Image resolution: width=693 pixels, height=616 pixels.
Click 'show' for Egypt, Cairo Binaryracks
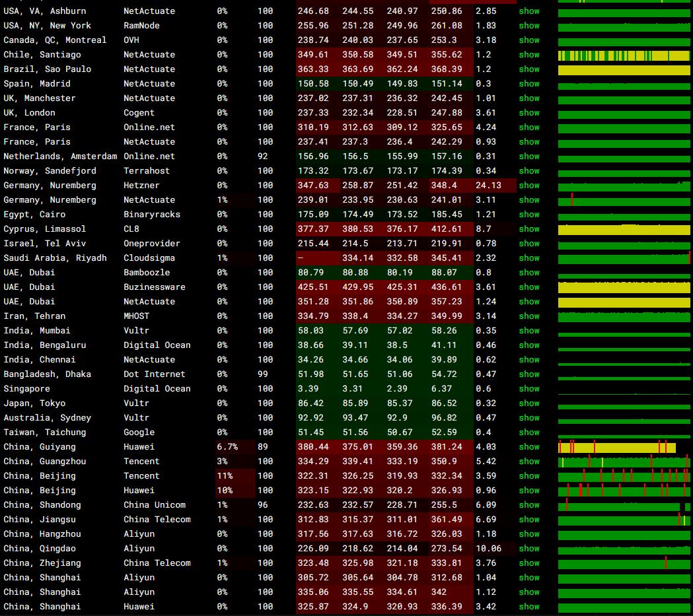[529, 214]
